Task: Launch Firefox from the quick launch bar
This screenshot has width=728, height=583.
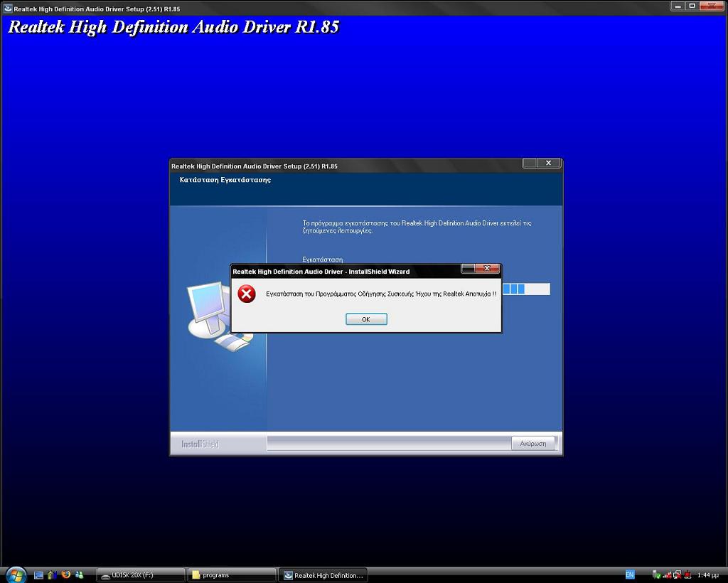Action: (x=65, y=574)
